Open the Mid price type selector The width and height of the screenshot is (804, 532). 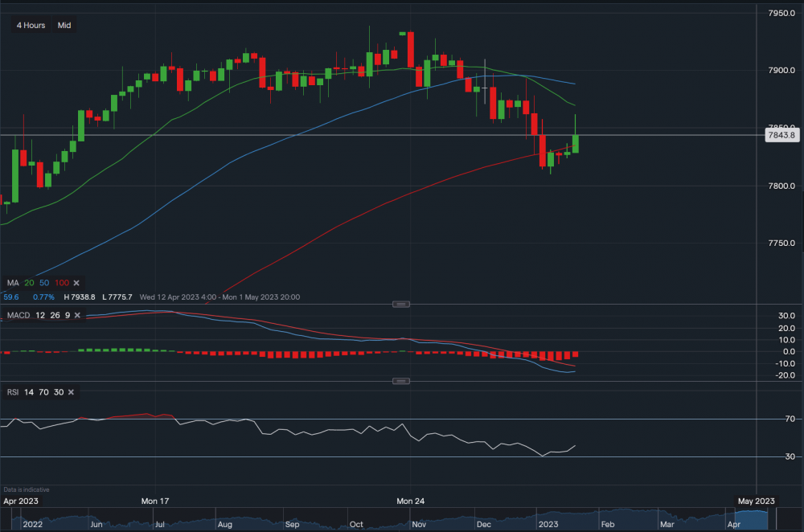tap(64, 25)
